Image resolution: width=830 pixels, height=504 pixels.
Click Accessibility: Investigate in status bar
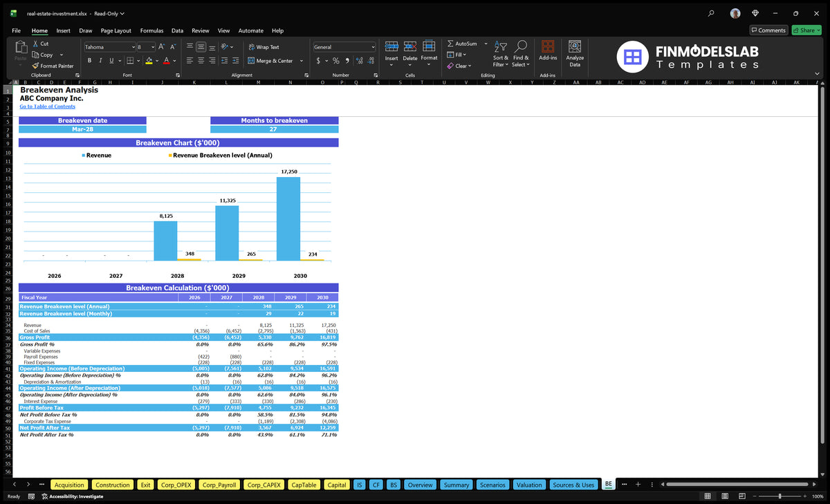(72, 496)
